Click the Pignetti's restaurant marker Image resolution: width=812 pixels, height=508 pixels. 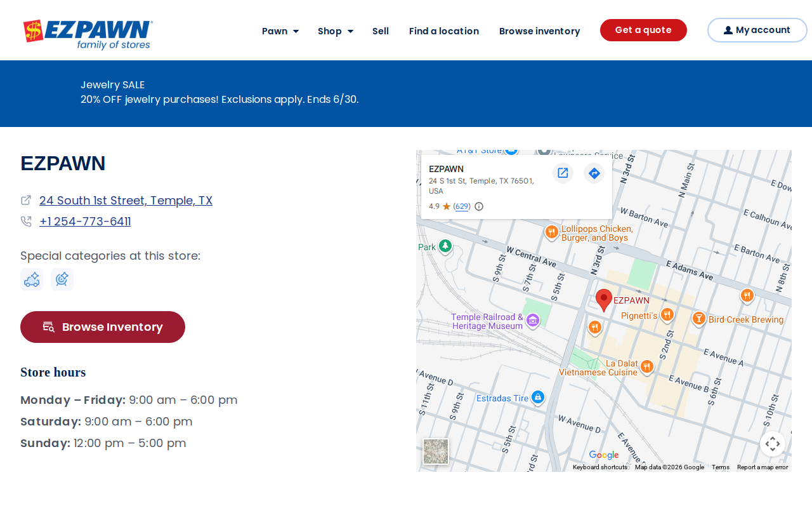pos(667,315)
